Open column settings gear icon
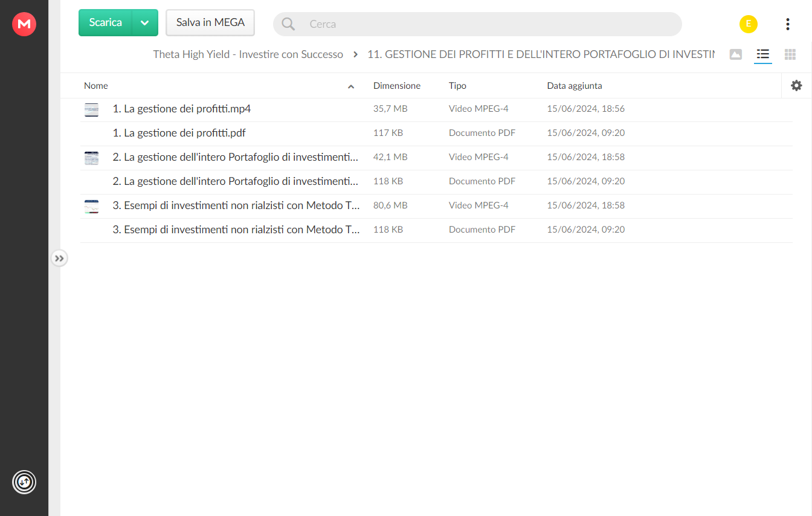 click(796, 86)
